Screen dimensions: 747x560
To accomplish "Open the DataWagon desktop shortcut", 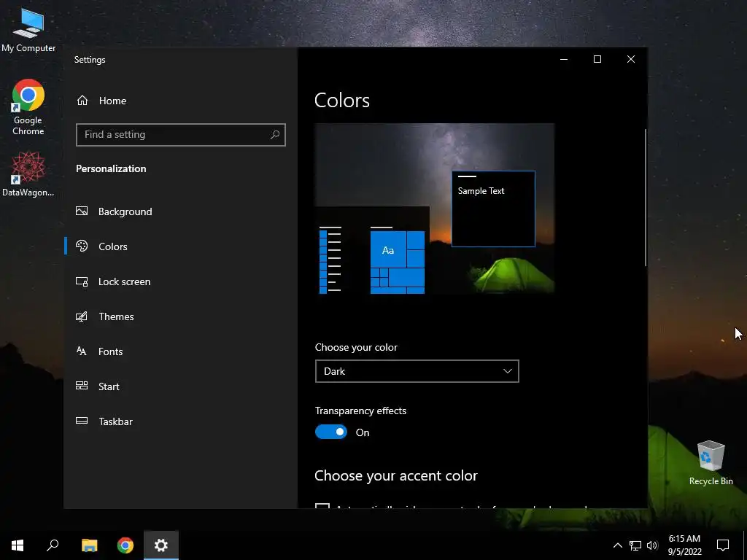I will click(x=28, y=174).
